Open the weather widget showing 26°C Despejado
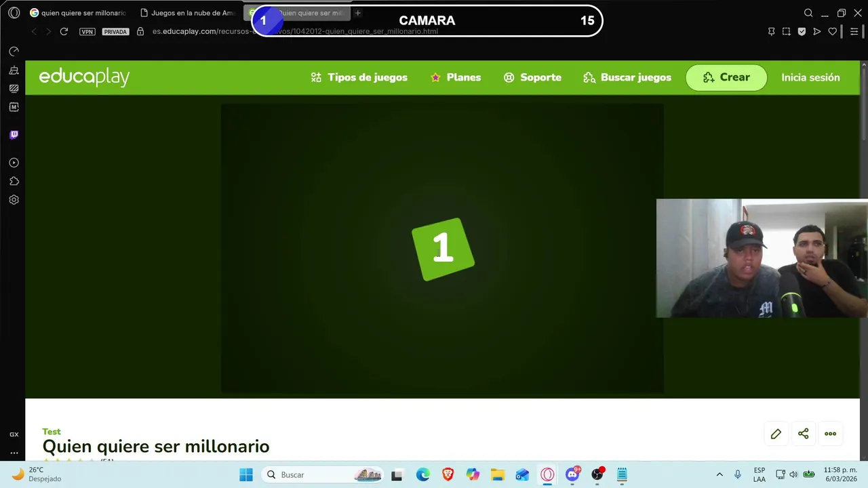The width and height of the screenshot is (868, 488). tap(37, 474)
